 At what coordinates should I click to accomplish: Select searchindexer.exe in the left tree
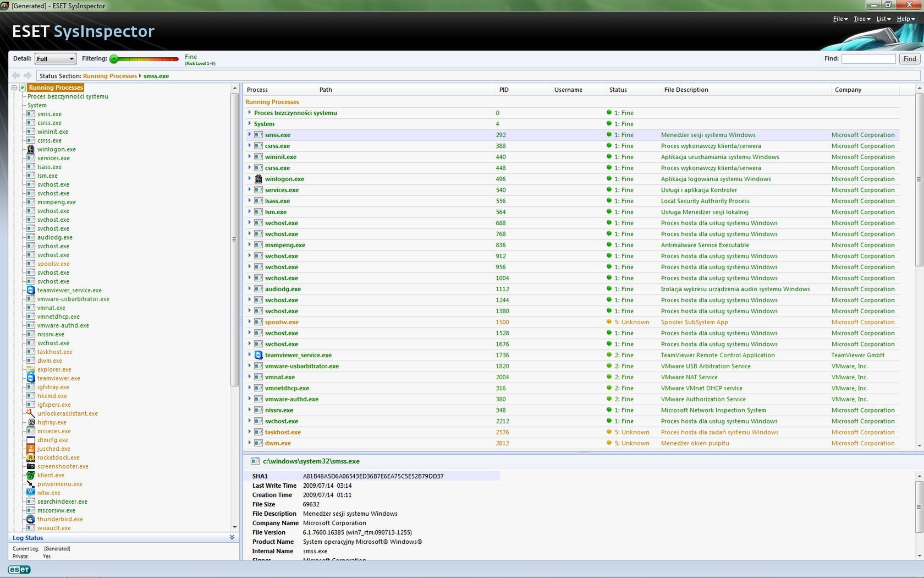62,501
